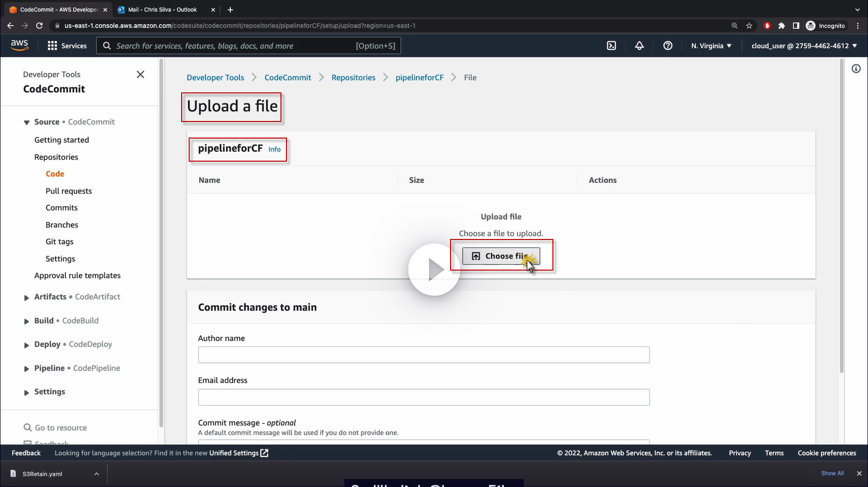
Task: Open the Chrome three-dot menu
Action: pos(858,26)
